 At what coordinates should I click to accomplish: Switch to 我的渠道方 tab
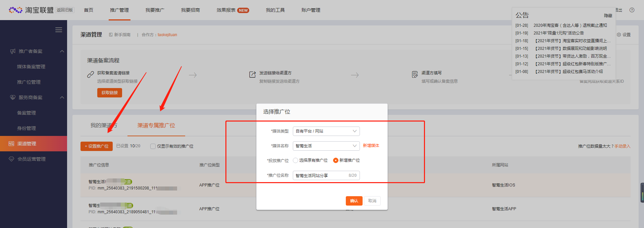(104, 126)
